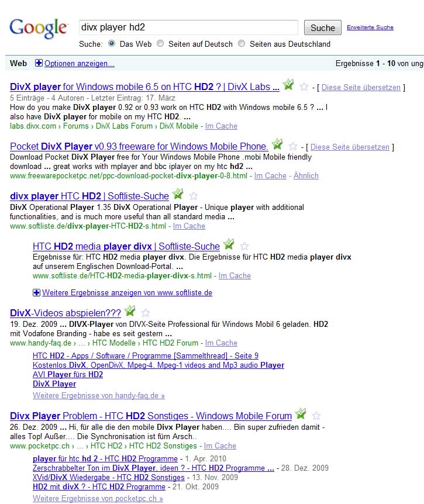424x504 pixels.
Task: Open DivX player for Windows mobile 6.5 result
Action: pyautogui.click(x=144, y=87)
